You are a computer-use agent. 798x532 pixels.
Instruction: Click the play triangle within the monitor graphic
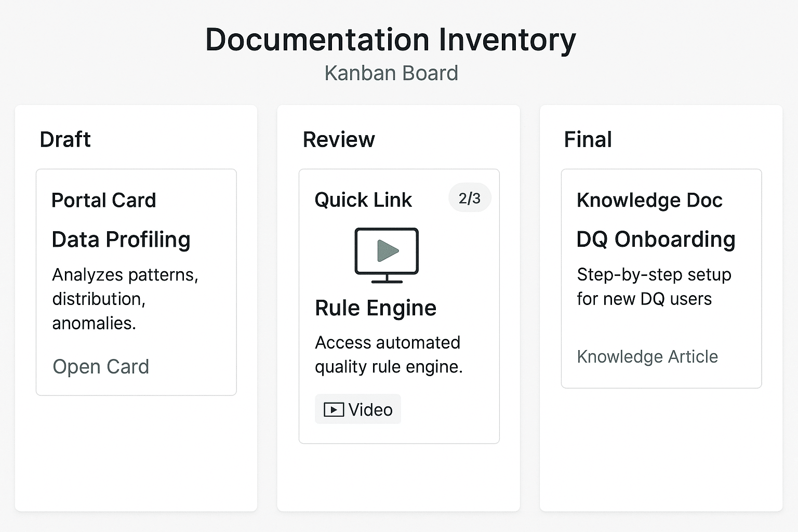[x=388, y=252]
